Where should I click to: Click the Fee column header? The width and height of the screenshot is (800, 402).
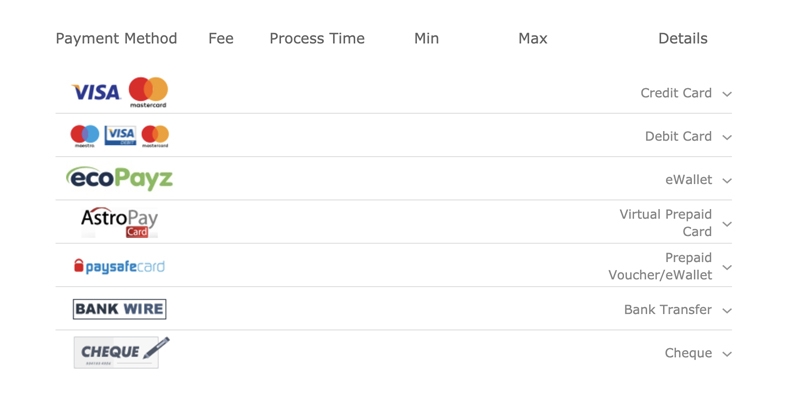coord(221,38)
